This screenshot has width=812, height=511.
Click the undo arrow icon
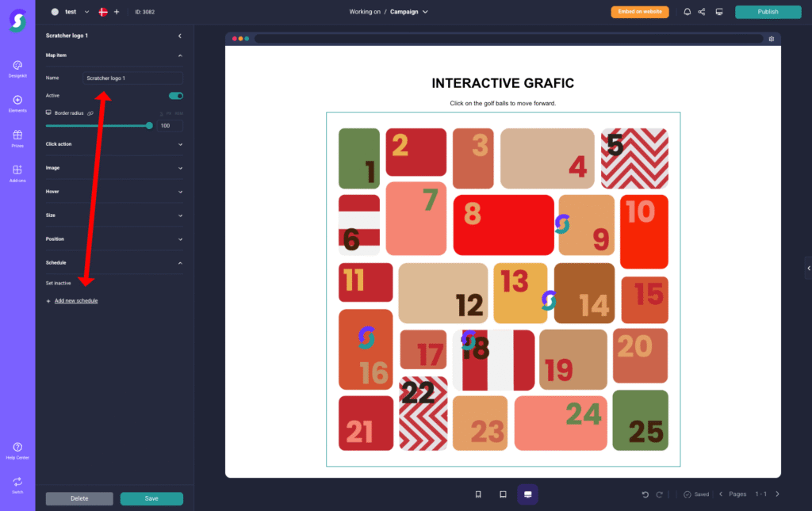pos(645,494)
